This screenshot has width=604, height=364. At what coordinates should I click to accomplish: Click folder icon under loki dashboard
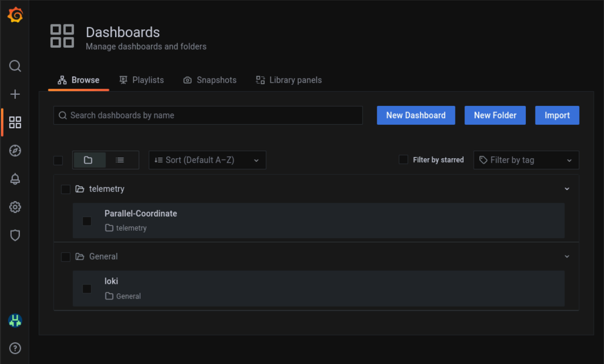coord(110,296)
